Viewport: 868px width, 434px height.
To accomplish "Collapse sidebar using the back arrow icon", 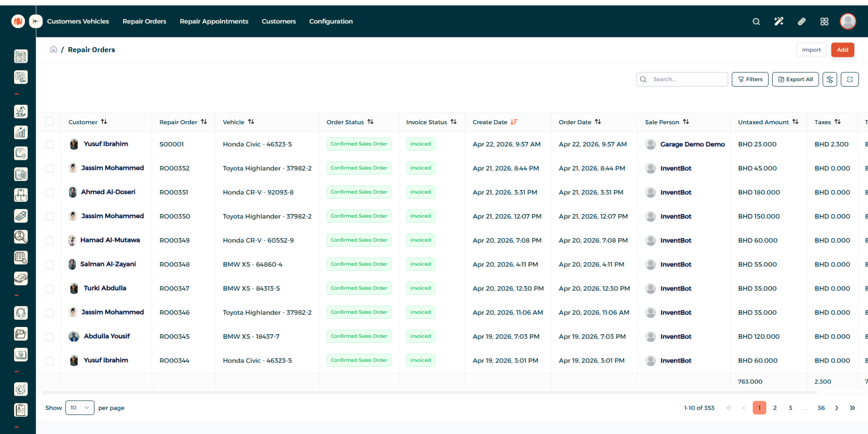I will pyautogui.click(x=36, y=21).
